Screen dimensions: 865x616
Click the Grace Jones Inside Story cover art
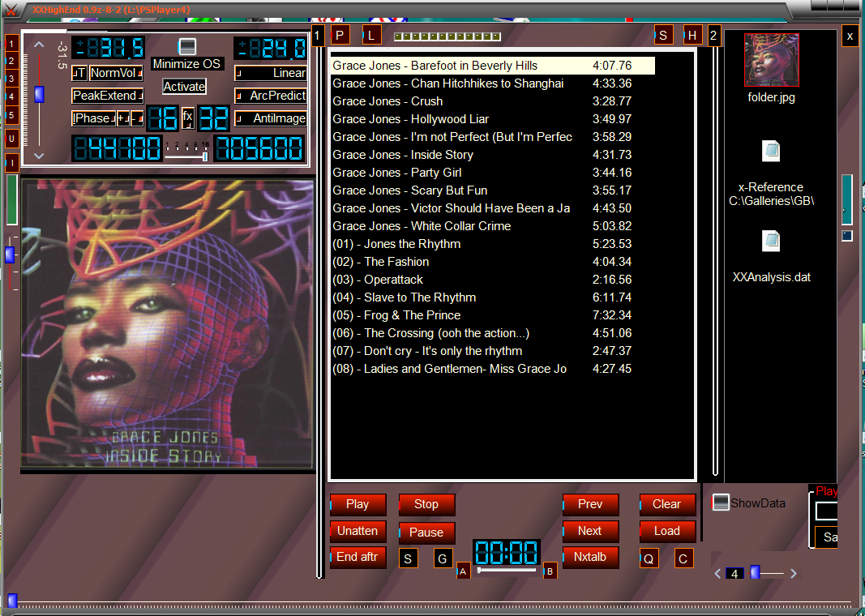tap(167, 323)
